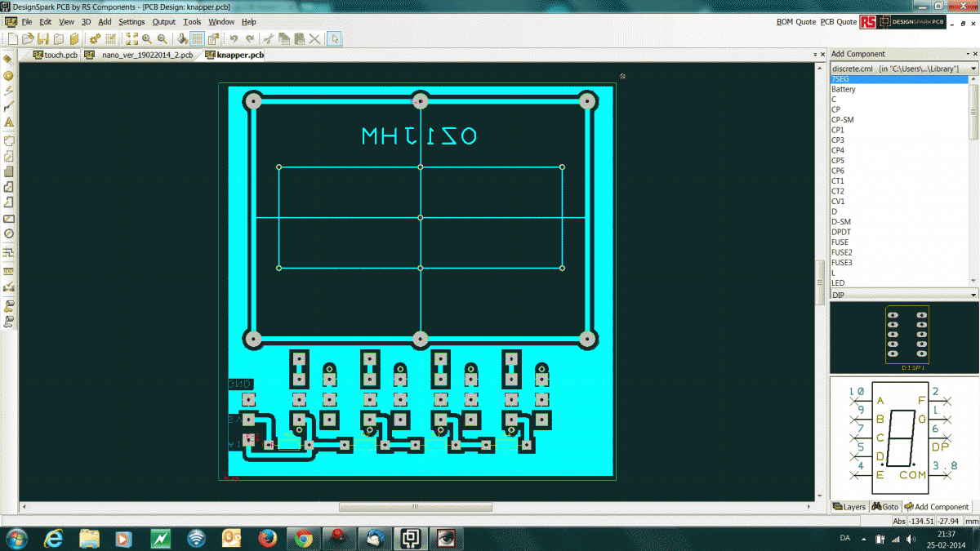
Task: Select the knapper.pcb document tab
Action: click(234, 55)
